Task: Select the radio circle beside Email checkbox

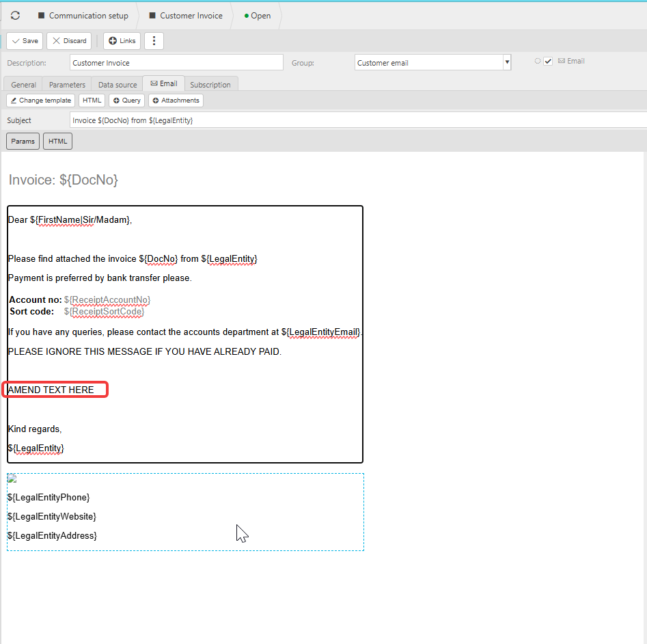Action: pyautogui.click(x=537, y=61)
